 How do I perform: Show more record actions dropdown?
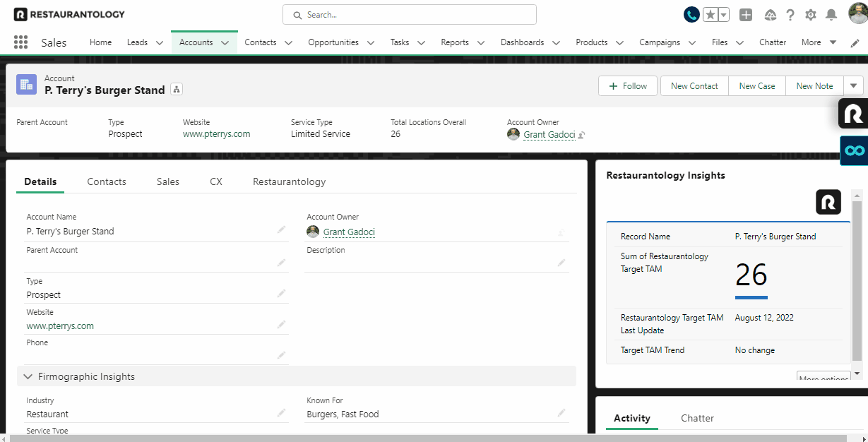854,85
